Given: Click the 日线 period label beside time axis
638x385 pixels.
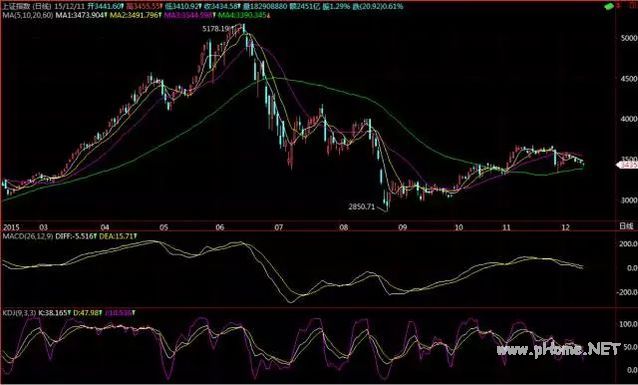Looking at the screenshot, I should click(x=626, y=227).
